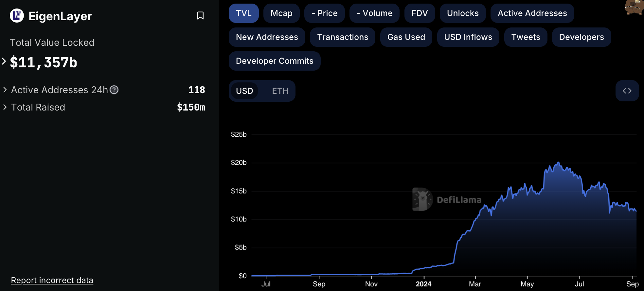The height and width of the screenshot is (291, 644).
Task: Expand the Total Value Locked breakdown
Action: [x=4, y=61]
